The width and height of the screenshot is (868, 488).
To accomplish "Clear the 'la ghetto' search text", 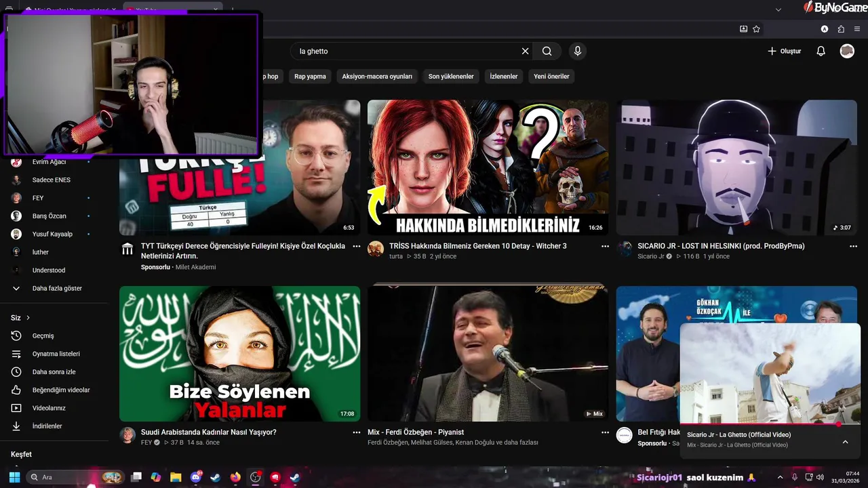I will click(525, 51).
